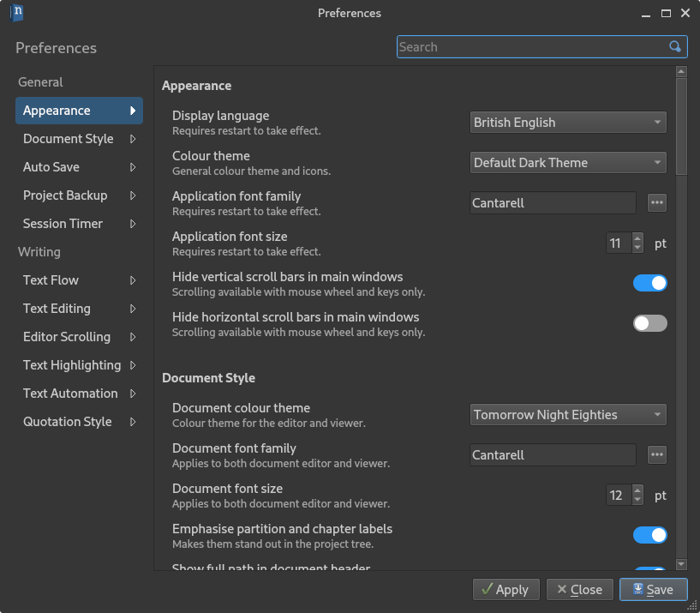Click the arrow beside Document Style

[x=133, y=139]
